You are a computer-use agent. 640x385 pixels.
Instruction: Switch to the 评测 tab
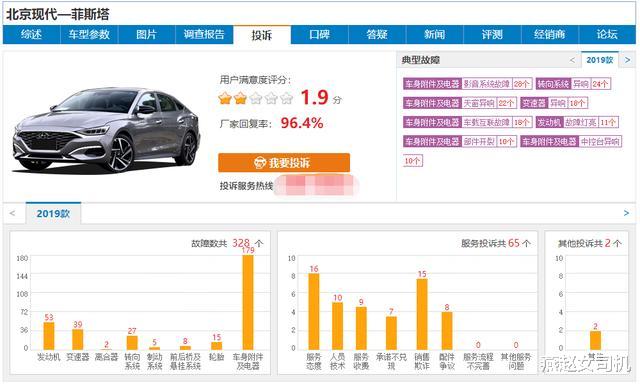pos(492,35)
